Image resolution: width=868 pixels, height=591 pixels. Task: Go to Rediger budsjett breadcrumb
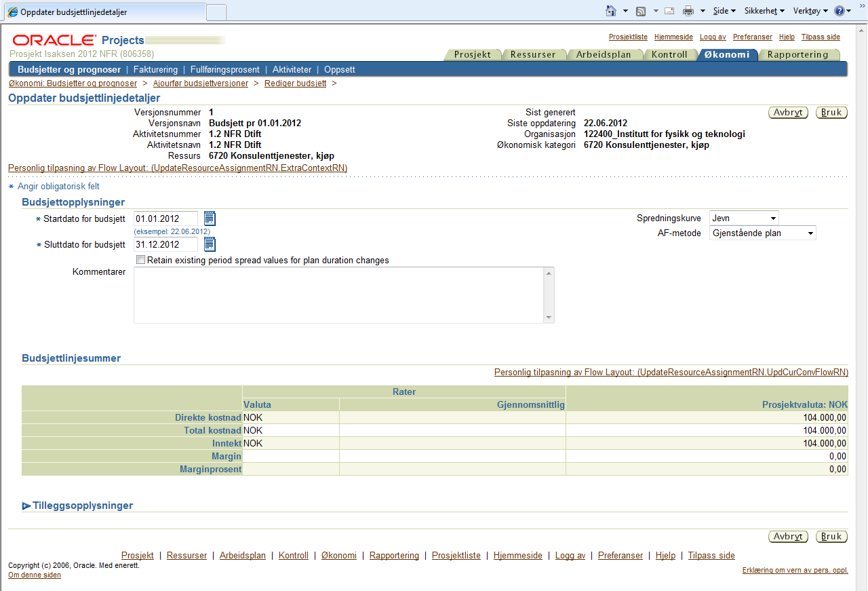point(295,83)
